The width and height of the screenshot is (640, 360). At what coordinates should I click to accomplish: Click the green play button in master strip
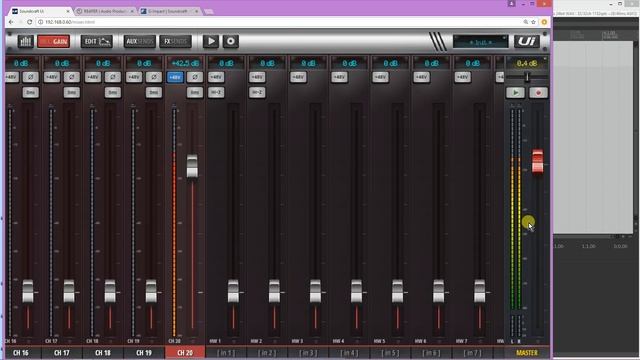click(516, 93)
